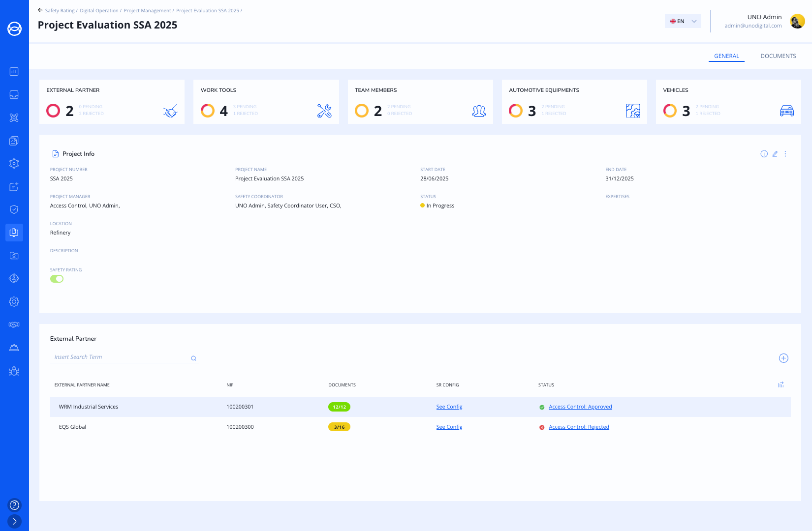
Task: Click the column settings icon in table header
Action: tap(781, 385)
